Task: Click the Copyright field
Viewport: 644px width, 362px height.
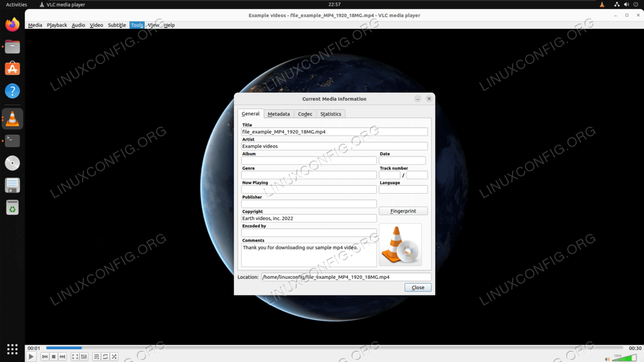Action: point(309,218)
